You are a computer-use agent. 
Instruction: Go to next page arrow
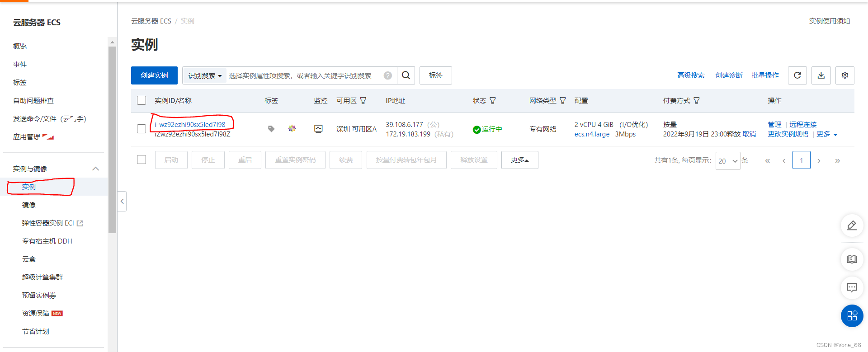[x=819, y=160]
